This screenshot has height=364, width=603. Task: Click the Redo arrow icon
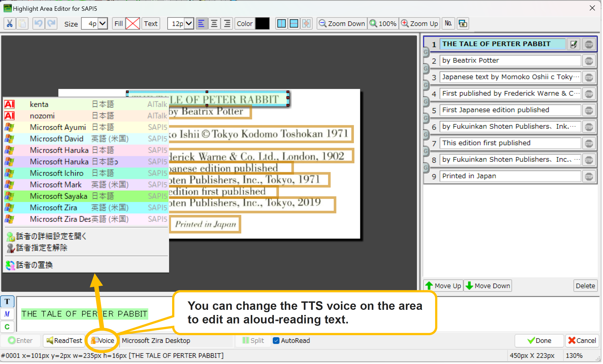(x=51, y=24)
